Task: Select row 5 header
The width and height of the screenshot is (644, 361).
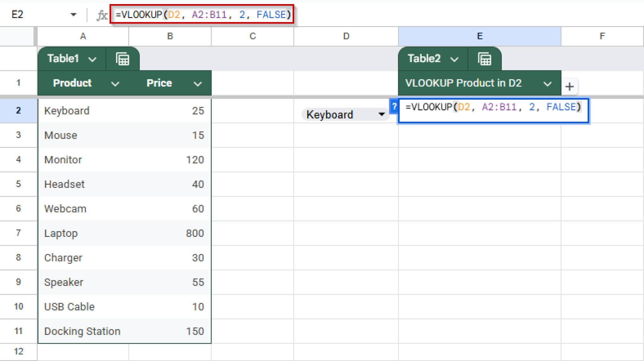Action: [18, 184]
